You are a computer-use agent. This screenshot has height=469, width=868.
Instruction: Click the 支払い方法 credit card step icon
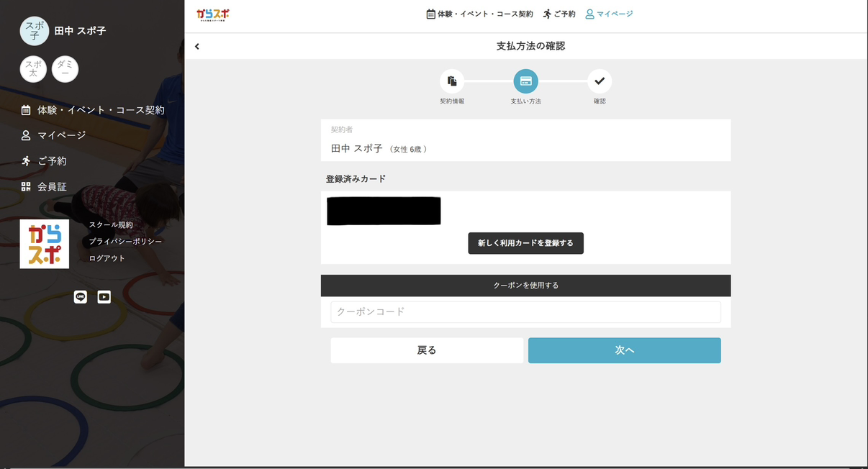[525, 81]
